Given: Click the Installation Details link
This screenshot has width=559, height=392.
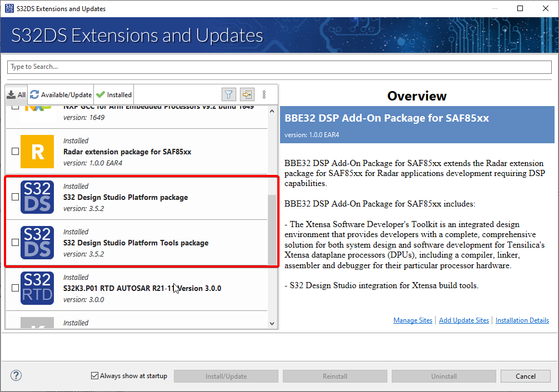Looking at the screenshot, I should [522, 320].
